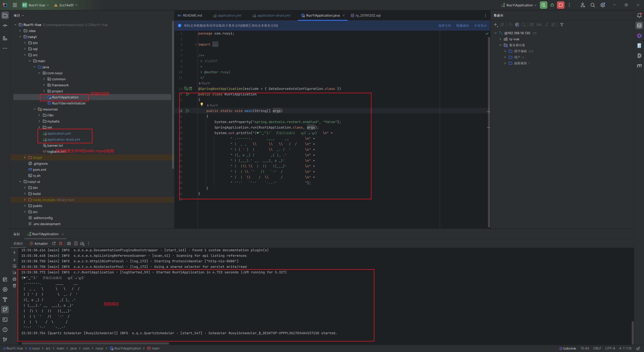Click the database filter funnel icon
644x352 pixels.
(x=562, y=25)
